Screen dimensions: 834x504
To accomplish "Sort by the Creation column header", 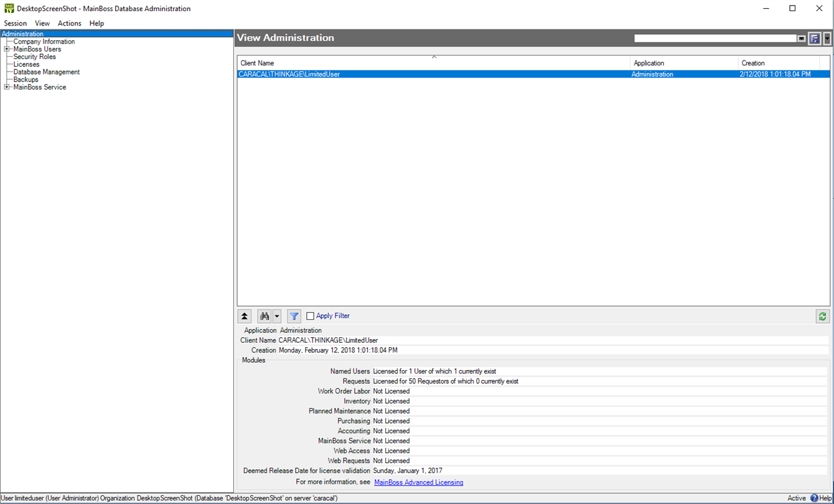I will 779,63.
